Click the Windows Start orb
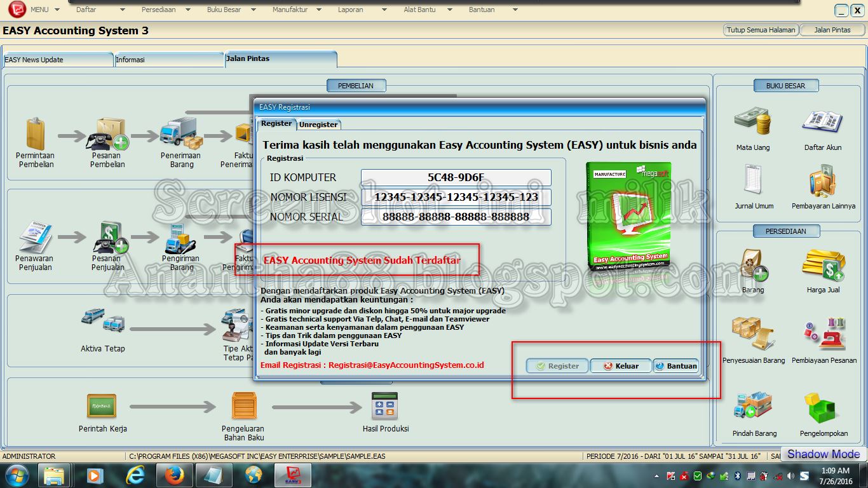This screenshot has height=488, width=868. 17,475
